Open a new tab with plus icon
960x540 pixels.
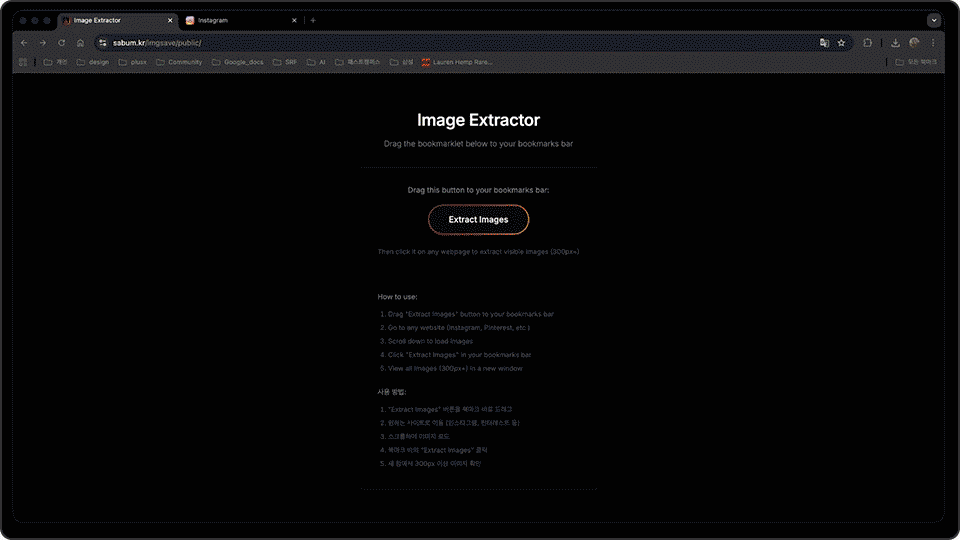[x=313, y=20]
